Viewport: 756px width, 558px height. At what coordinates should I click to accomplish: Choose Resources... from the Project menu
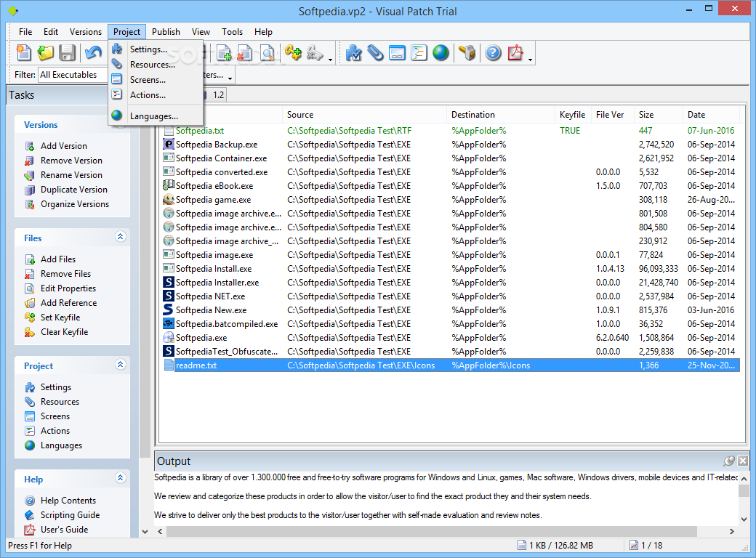[x=156, y=65]
